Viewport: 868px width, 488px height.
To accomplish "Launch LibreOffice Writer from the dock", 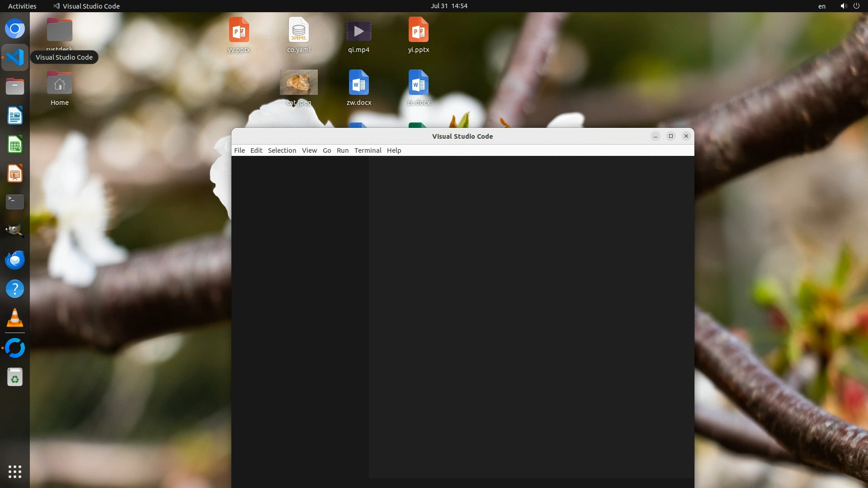I will coord(15,116).
